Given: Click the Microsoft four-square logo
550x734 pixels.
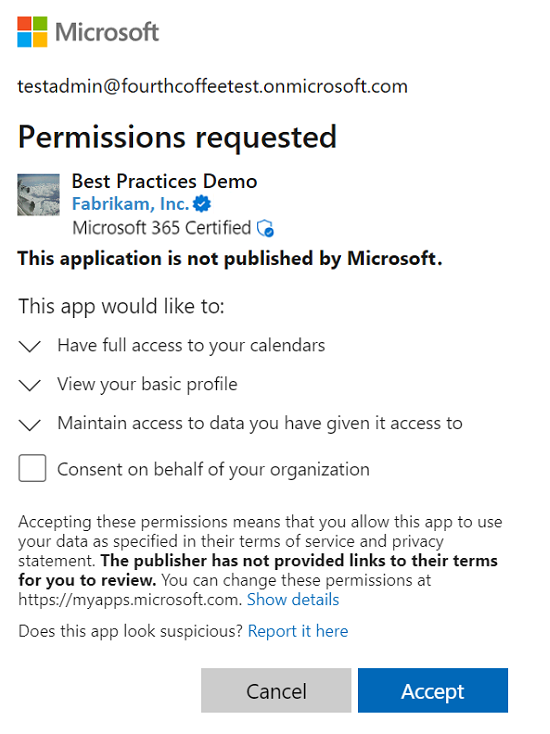Looking at the screenshot, I should pos(32,32).
